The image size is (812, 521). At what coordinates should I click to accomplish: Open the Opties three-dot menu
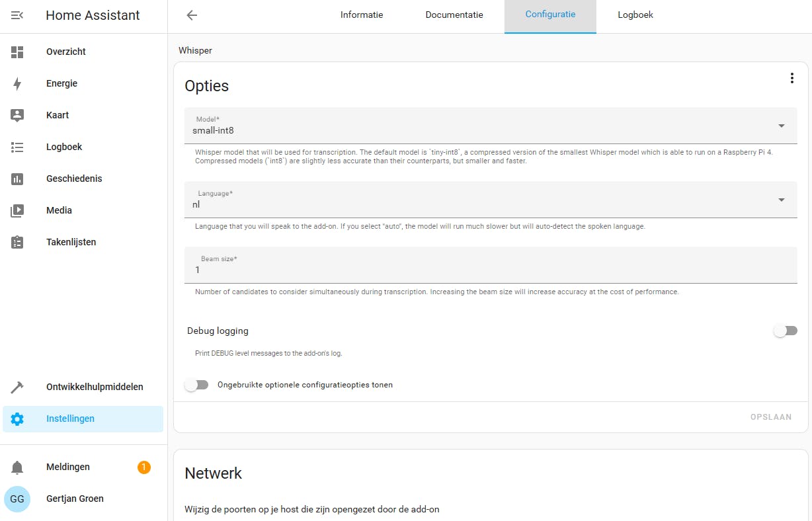[x=792, y=78]
